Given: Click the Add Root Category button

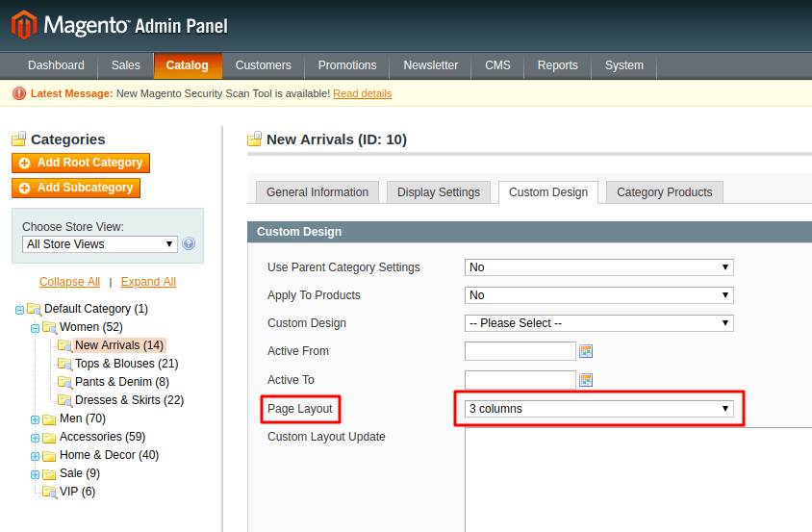Looking at the screenshot, I should [x=81, y=163].
